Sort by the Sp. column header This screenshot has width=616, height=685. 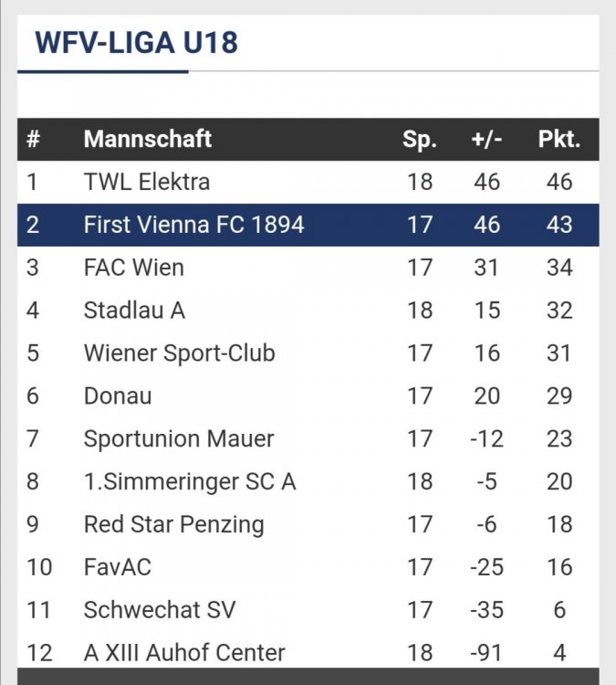click(420, 140)
